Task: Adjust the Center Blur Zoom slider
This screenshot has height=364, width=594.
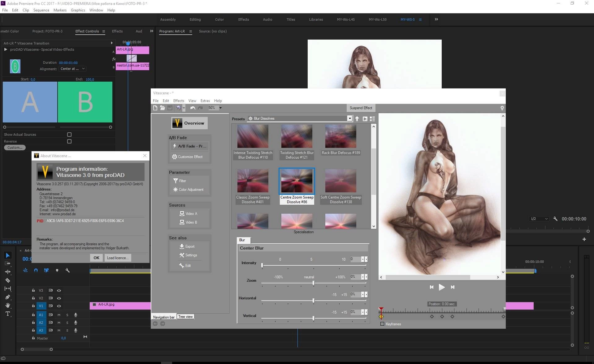Action: [314, 283]
